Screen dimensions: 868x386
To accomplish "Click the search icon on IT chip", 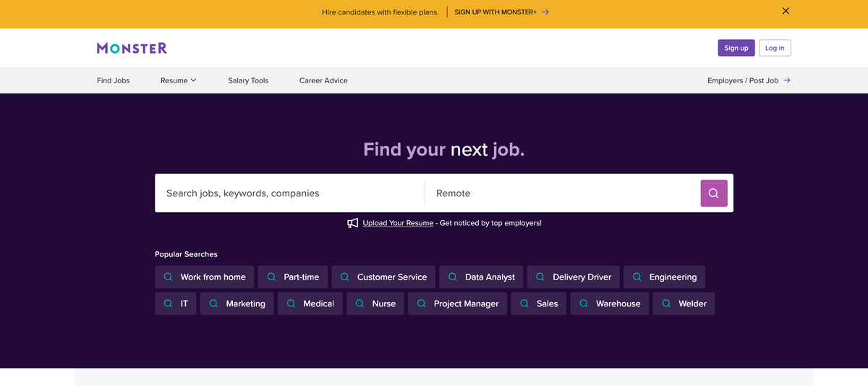I will (x=168, y=303).
